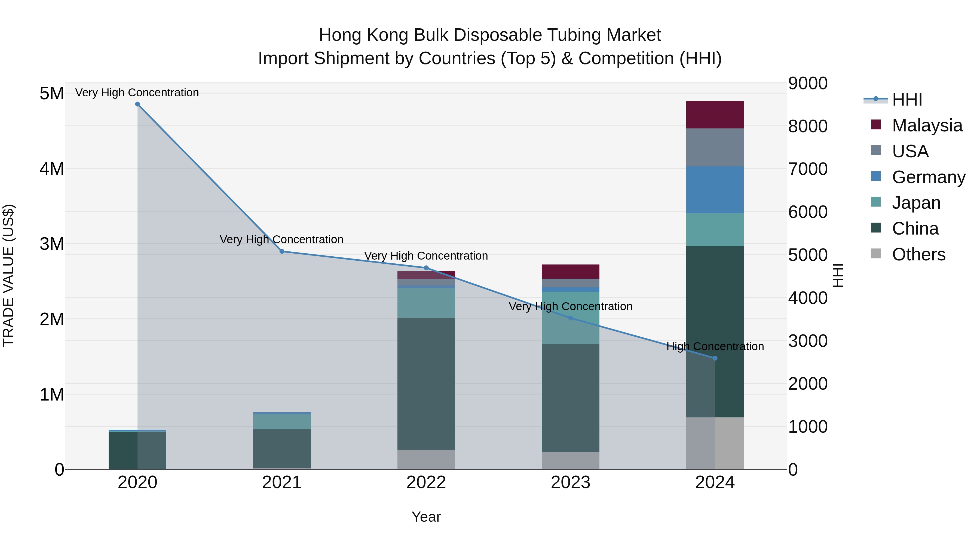Click the Year axis title

point(426,517)
